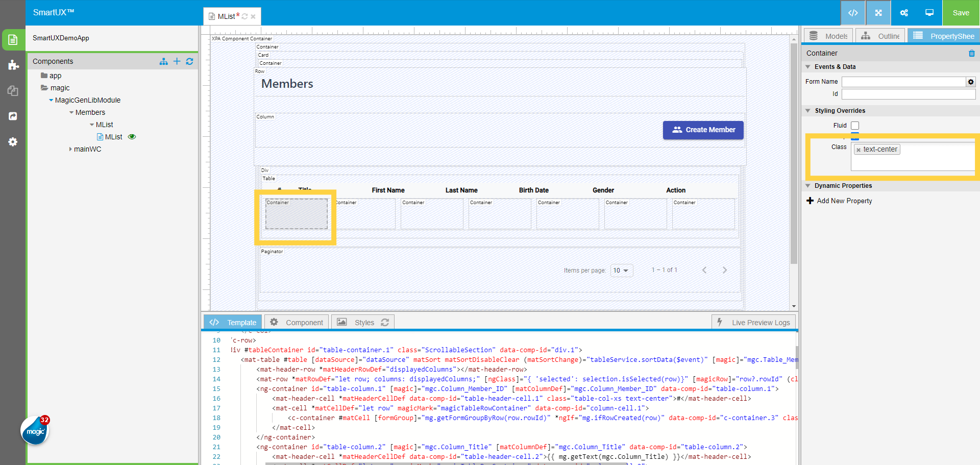Click the Form Name gear icon

click(970, 82)
